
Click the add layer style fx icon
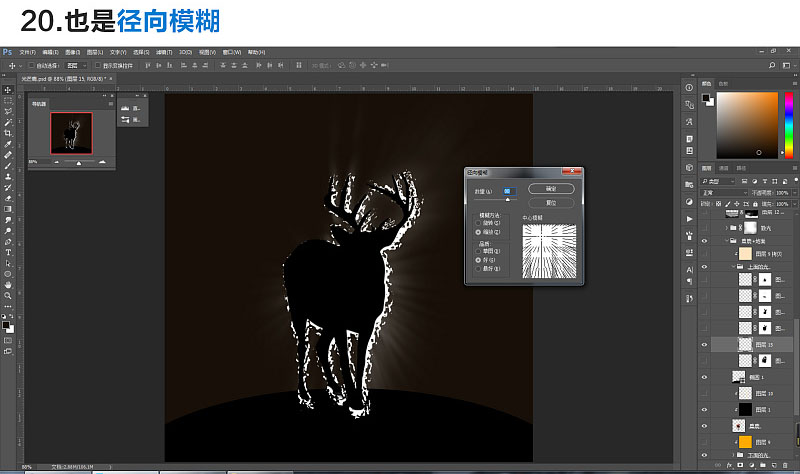point(729,465)
